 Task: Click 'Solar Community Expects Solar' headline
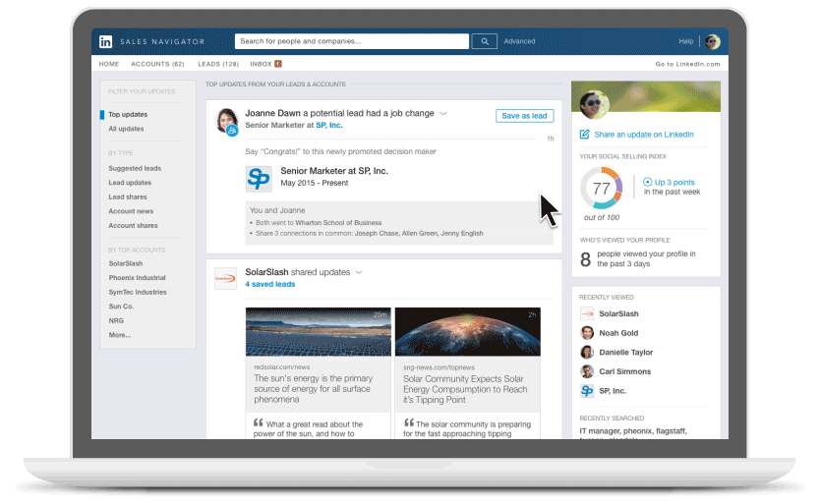click(465, 389)
